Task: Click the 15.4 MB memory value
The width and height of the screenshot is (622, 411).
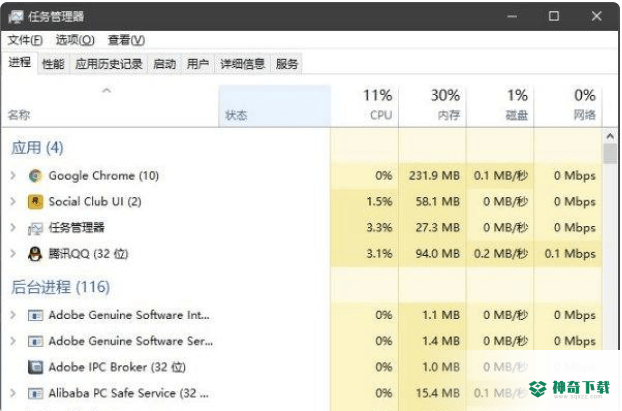Action: click(438, 393)
